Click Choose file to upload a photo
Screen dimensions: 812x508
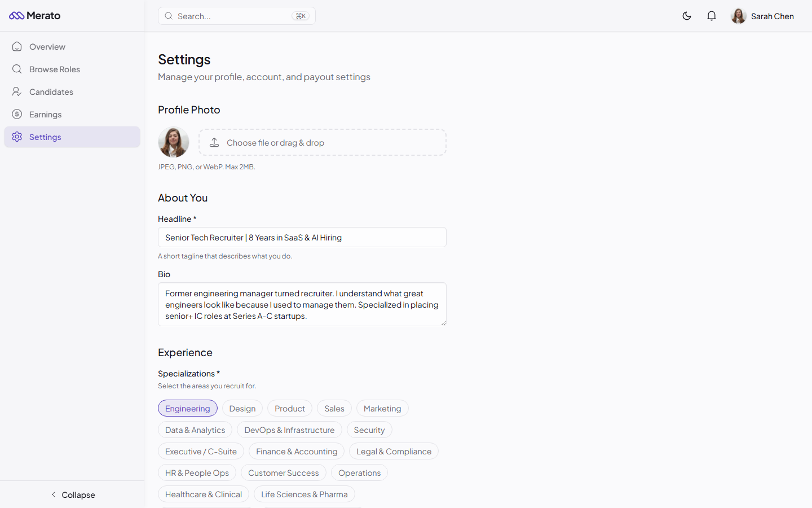322,142
